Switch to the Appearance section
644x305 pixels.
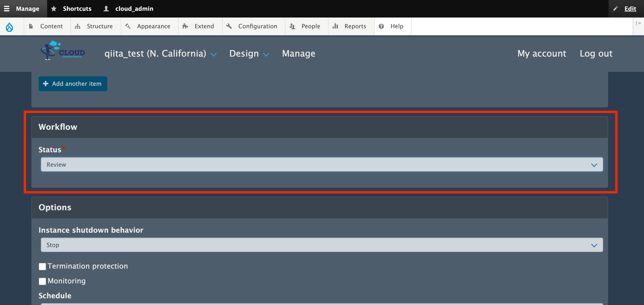[149, 26]
